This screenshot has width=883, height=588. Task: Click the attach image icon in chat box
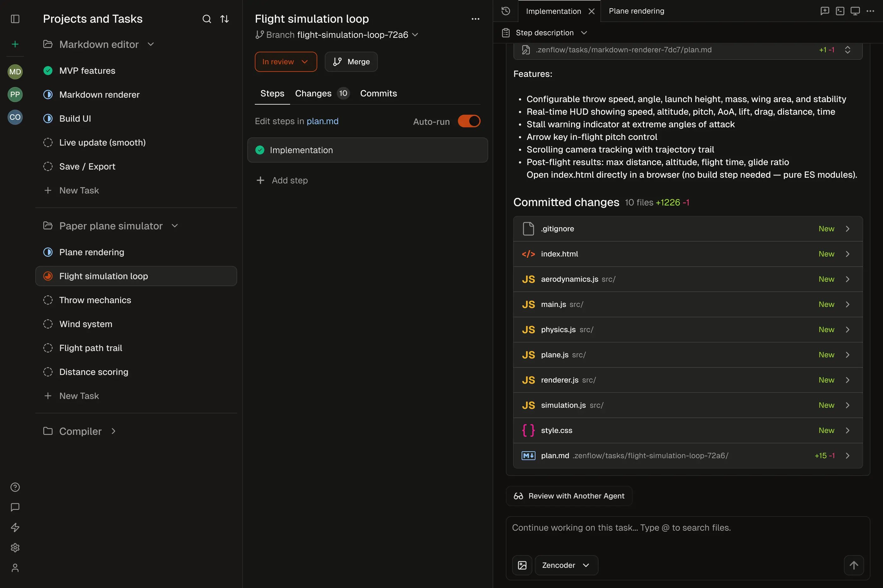[x=522, y=565]
